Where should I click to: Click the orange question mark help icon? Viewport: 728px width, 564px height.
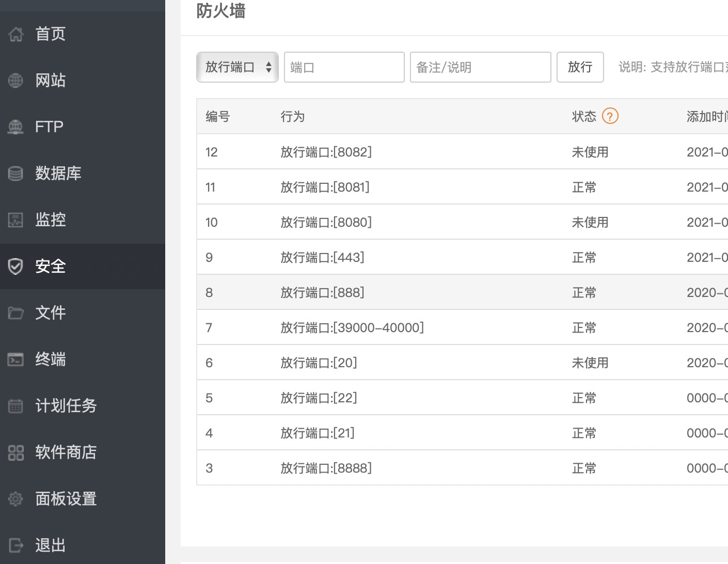click(x=610, y=116)
